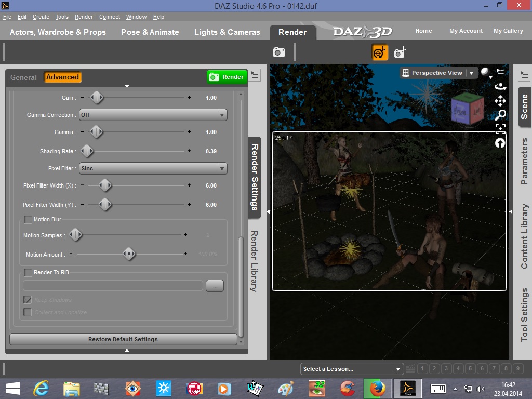Image resolution: width=532 pixels, height=399 pixels.
Task: Click the view orientation cube
Action: [467, 108]
